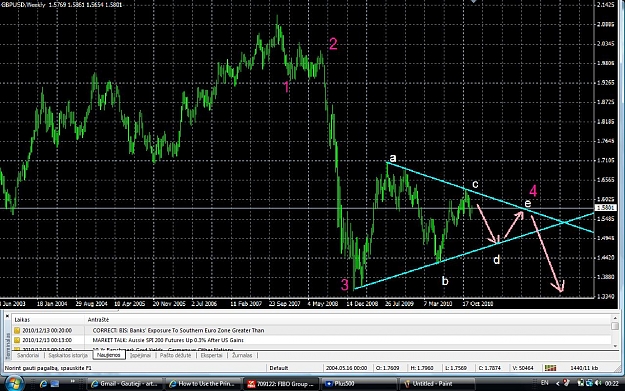Click the news list scroll-up arrow

[615, 318]
